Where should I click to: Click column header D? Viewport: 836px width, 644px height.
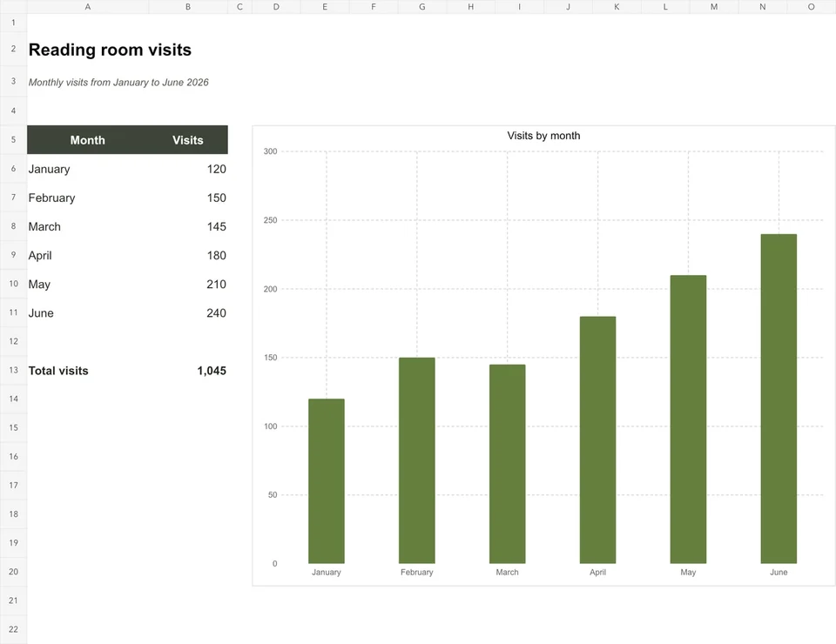point(276,7)
